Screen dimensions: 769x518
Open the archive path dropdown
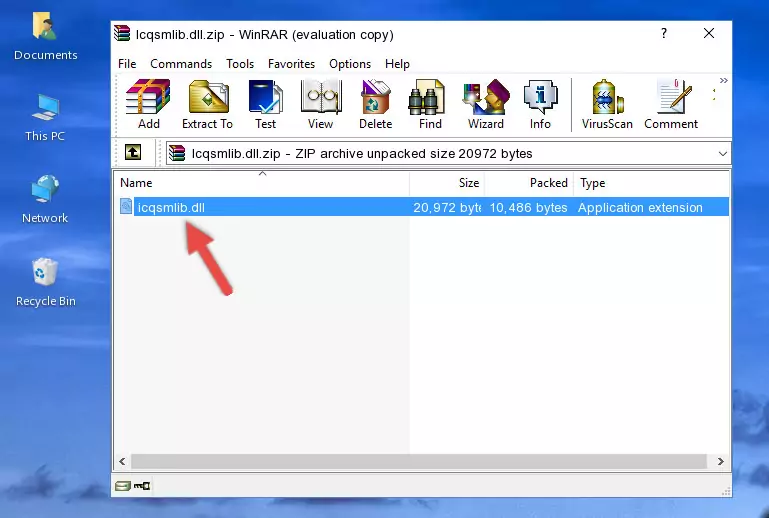722,154
